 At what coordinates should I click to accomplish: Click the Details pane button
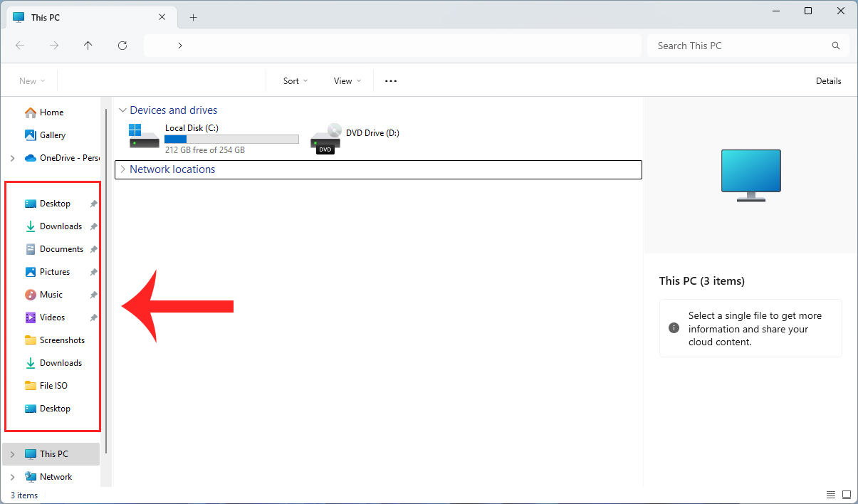point(828,80)
